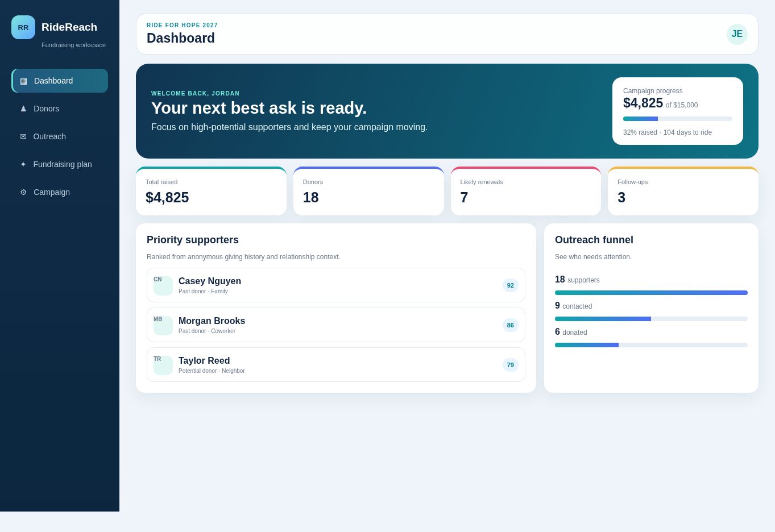Click the donated funnel bar

[x=651, y=345]
